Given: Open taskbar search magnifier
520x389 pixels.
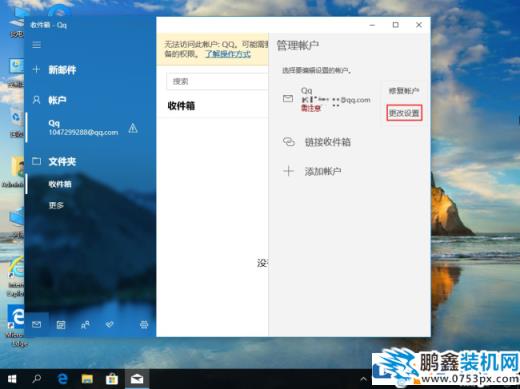Looking at the screenshot, I should pos(37,379).
